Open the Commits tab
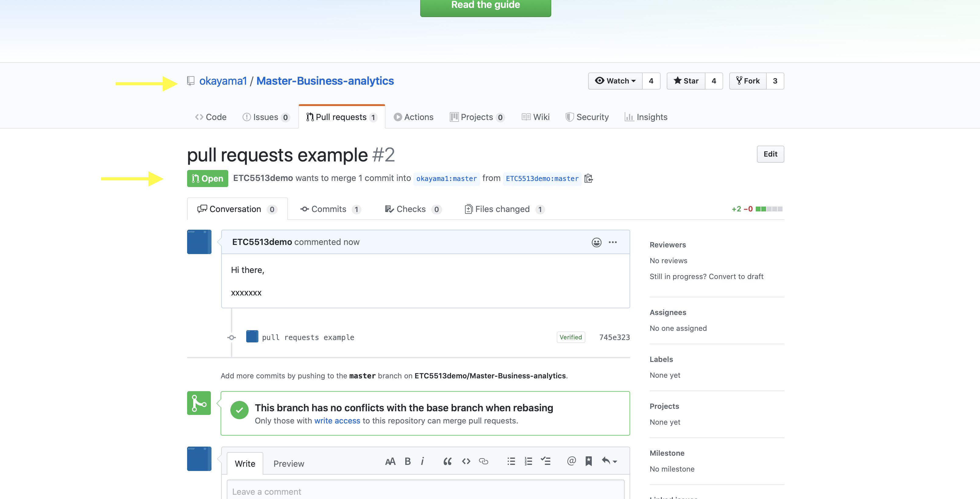This screenshot has width=980, height=499. point(330,209)
